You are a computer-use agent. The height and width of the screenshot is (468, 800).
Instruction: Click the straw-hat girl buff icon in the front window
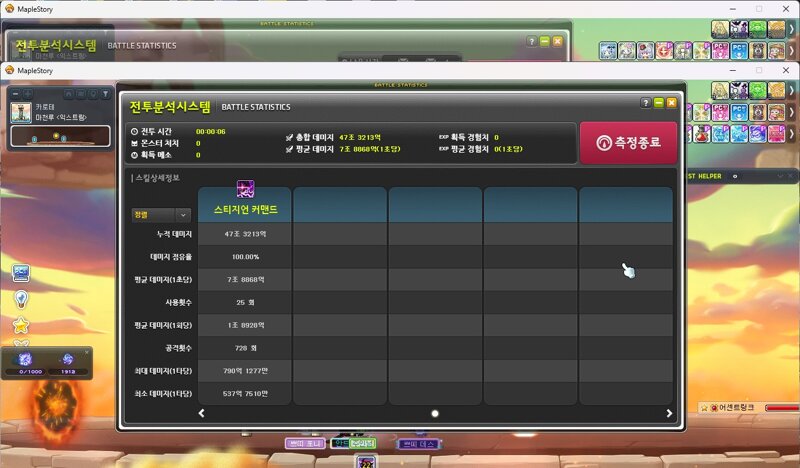click(777, 112)
